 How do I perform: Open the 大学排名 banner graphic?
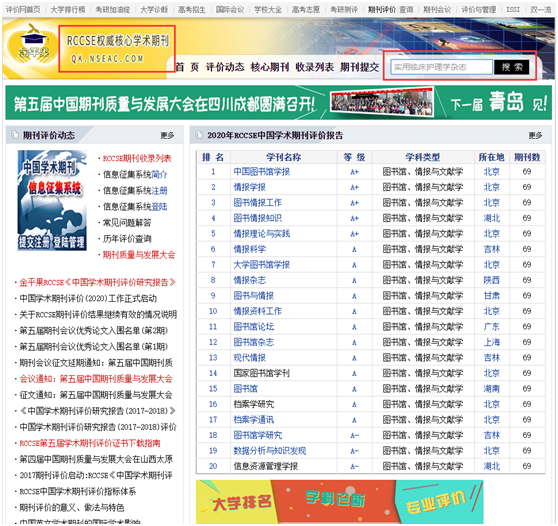coord(234,502)
